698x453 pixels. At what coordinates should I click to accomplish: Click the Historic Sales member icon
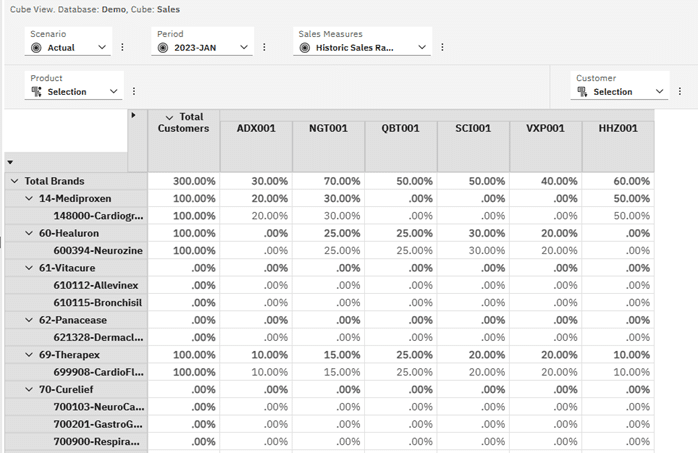point(304,48)
